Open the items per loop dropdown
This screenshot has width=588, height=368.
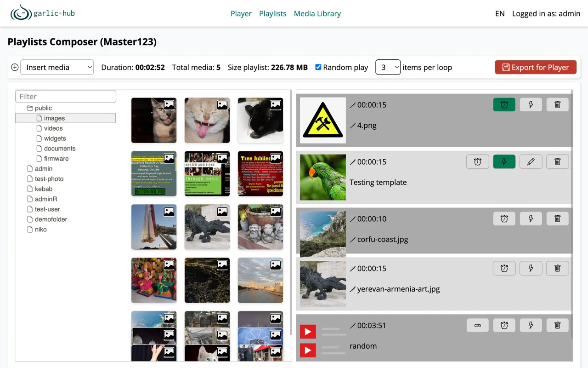pos(388,67)
